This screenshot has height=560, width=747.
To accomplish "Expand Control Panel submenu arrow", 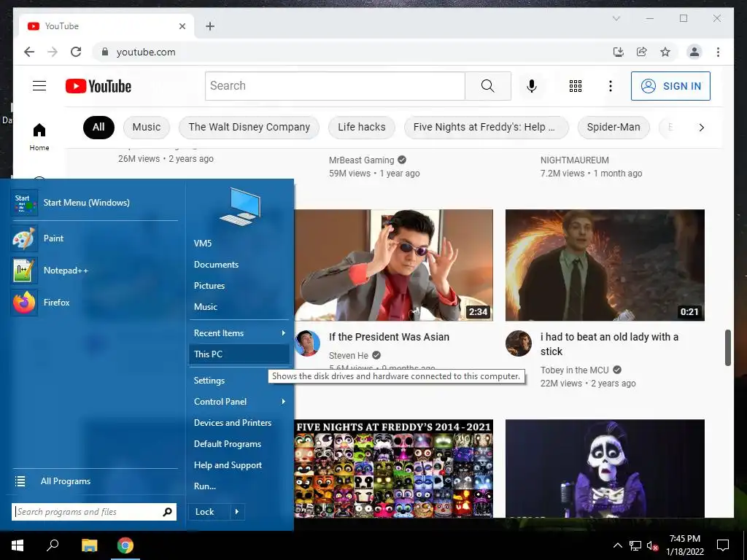I will pyautogui.click(x=284, y=402).
